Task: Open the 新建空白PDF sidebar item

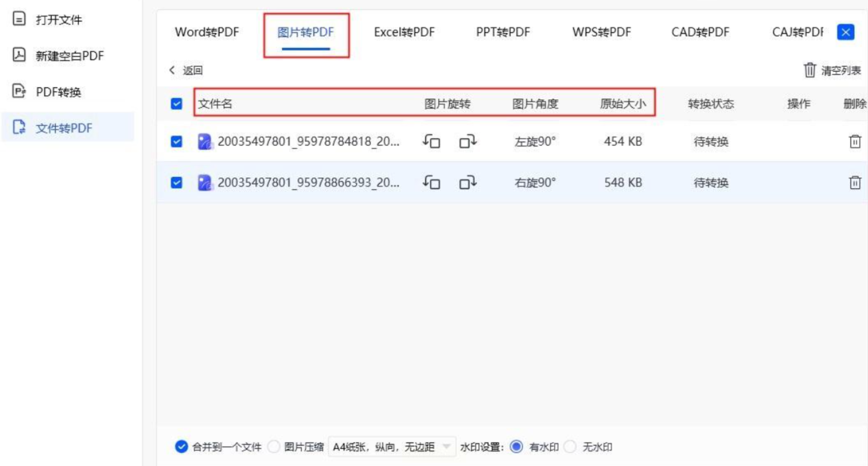Action: coord(69,56)
